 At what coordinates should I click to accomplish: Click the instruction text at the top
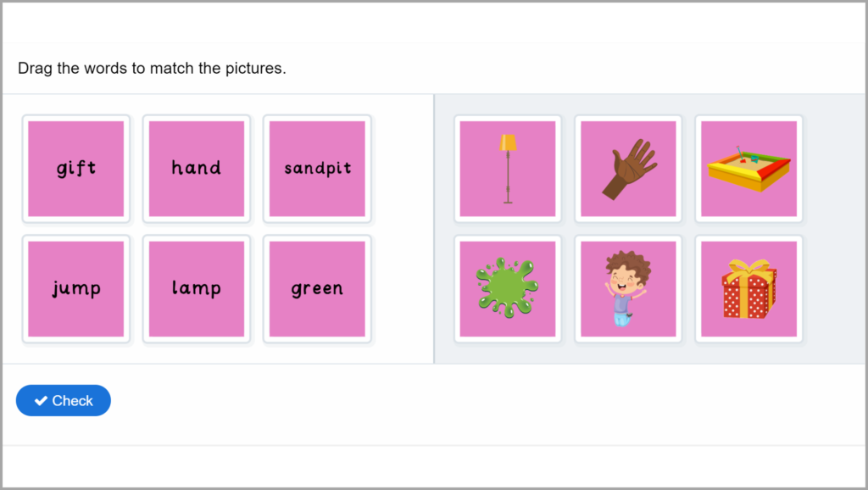154,68
